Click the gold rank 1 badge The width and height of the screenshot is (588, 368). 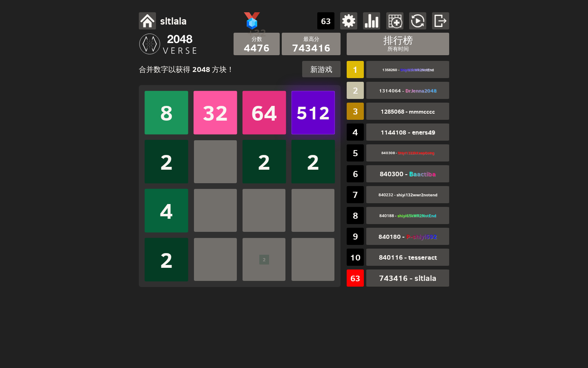[x=355, y=70]
